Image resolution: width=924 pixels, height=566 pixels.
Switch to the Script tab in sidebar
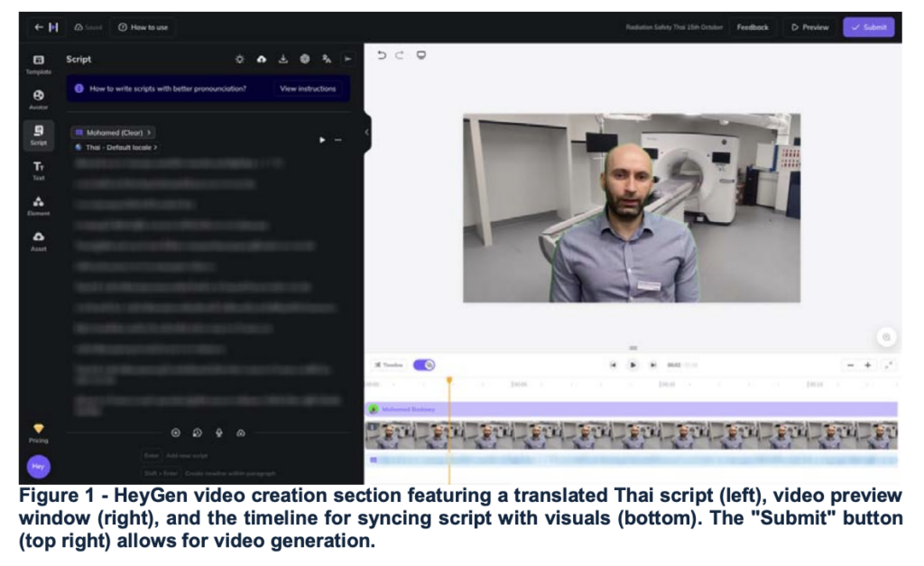click(38, 135)
